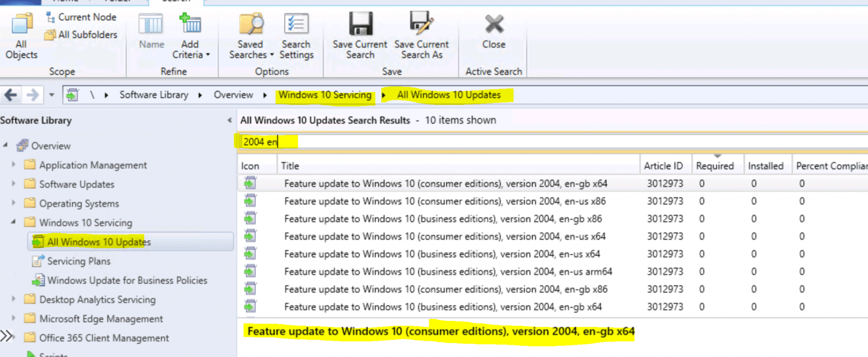Image resolution: width=868 pixels, height=357 pixels.
Task: Open navigation history dropdown arrow
Action: (x=52, y=95)
